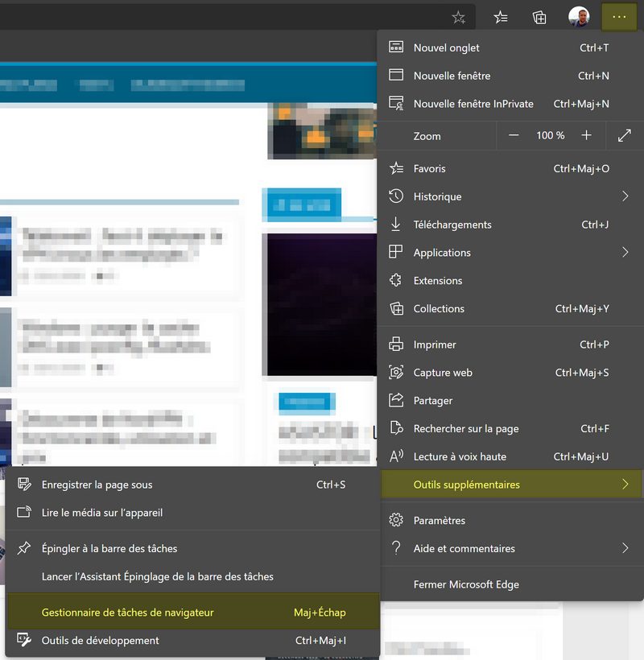Click the Applications grid icon
Screen dimensions: 644x660
coord(396,252)
